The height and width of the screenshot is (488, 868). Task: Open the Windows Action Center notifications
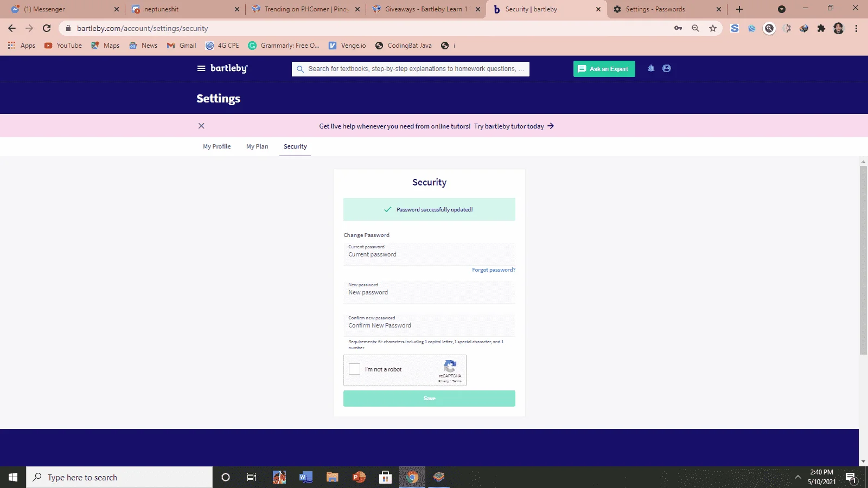click(851, 478)
